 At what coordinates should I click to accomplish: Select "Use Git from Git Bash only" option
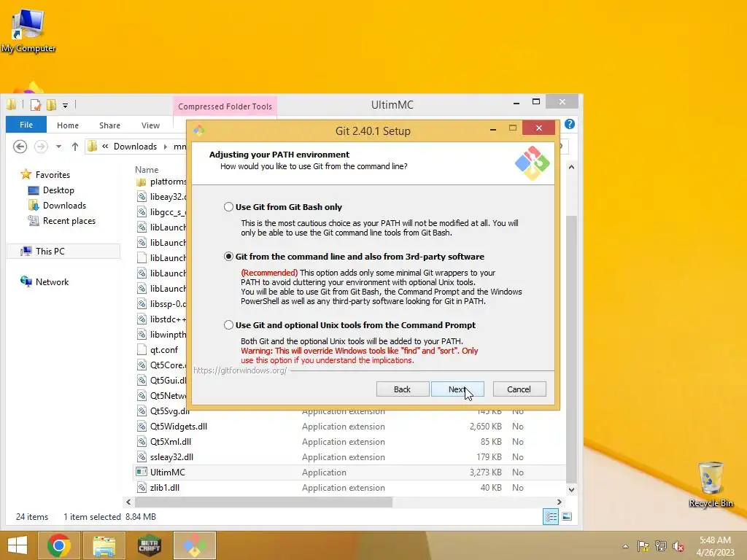coord(228,206)
